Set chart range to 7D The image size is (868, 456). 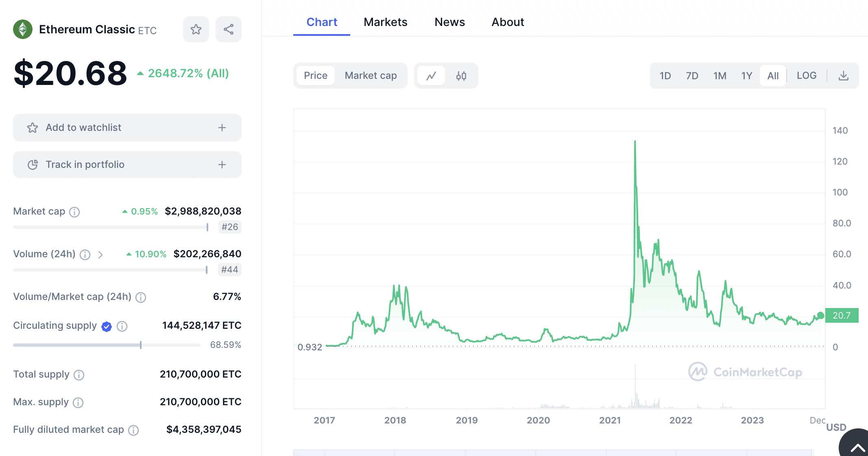(692, 76)
